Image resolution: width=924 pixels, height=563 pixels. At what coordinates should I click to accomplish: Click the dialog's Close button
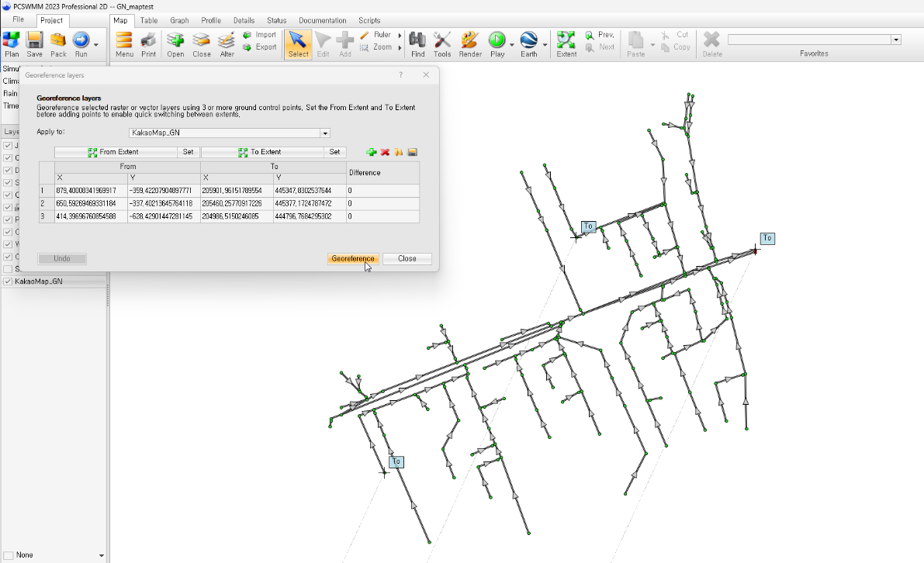407,258
